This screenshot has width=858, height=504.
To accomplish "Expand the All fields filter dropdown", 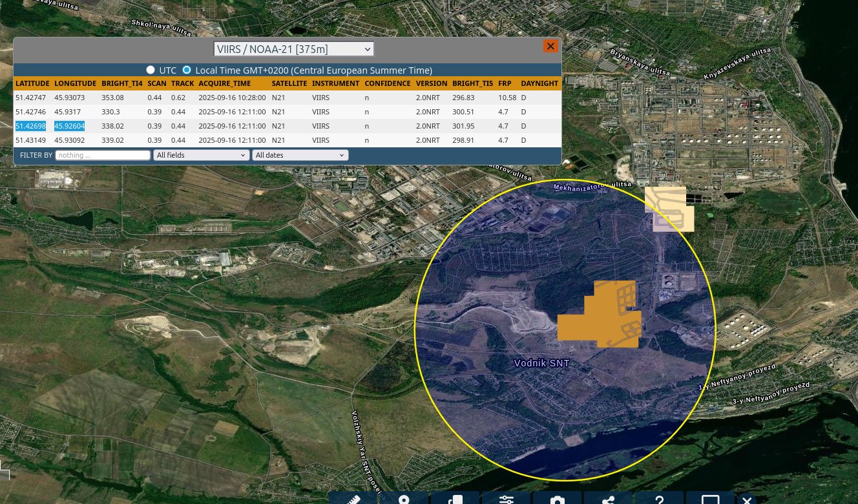I will [201, 155].
